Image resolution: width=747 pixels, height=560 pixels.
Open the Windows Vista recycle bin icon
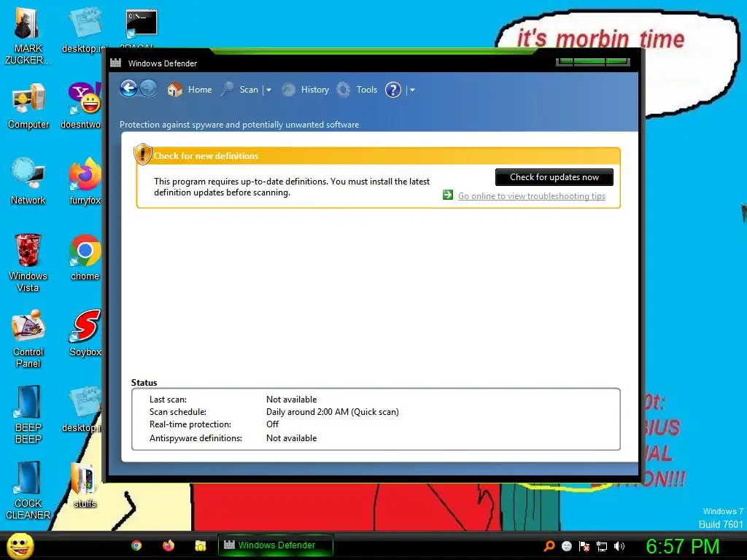[x=28, y=262]
